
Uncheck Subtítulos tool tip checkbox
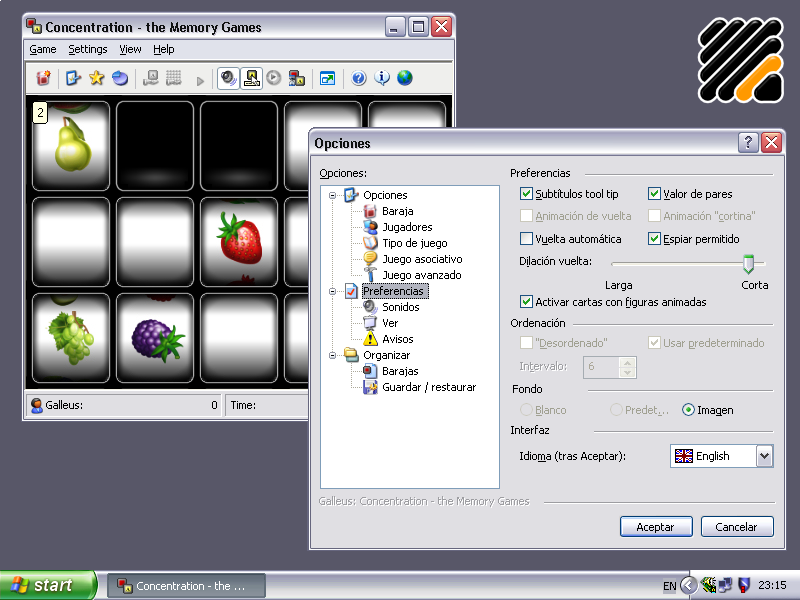tap(527, 194)
